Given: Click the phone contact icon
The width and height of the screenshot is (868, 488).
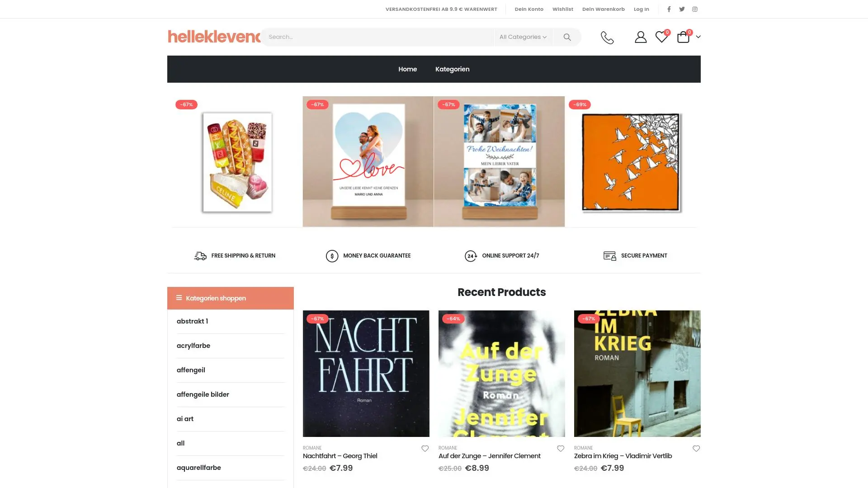Looking at the screenshot, I should (x=607, y=37).
